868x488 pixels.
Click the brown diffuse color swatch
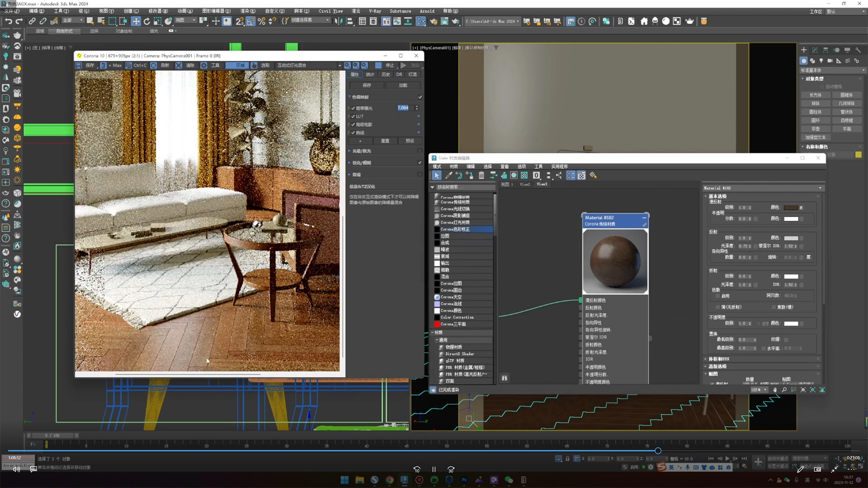[x=791, y=207]
